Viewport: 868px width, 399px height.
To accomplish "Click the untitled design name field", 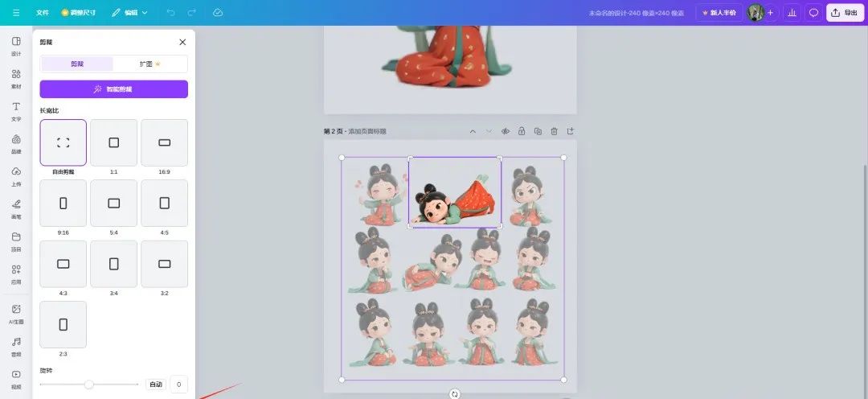I will [636, 13].
